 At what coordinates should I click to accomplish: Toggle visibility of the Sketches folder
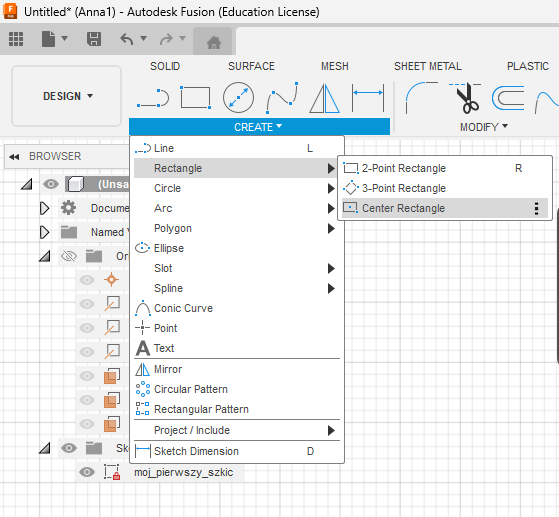[x=69, y=448]
